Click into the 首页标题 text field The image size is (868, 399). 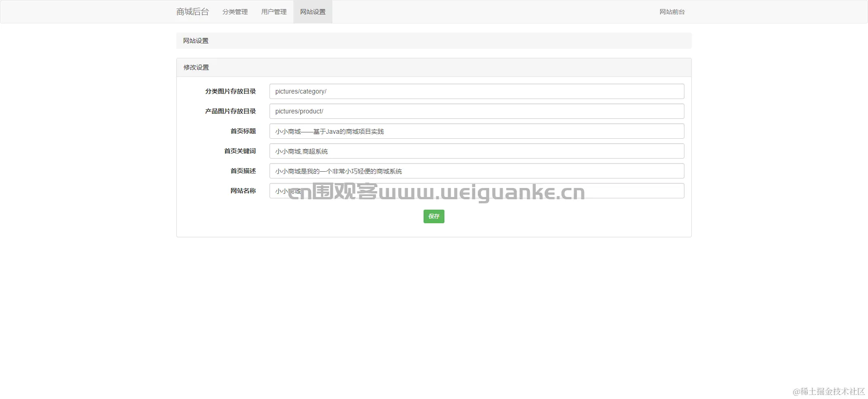click(477, 131)
